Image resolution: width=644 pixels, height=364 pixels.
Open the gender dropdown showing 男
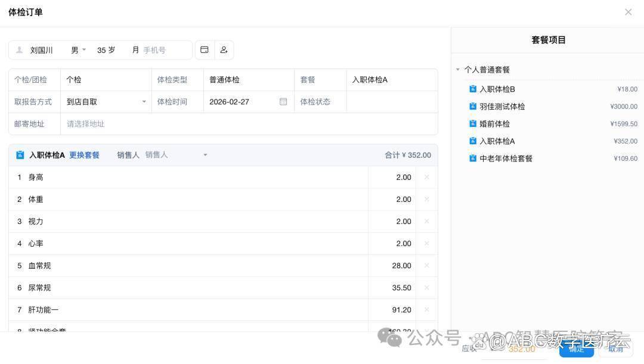coord(78,50)
